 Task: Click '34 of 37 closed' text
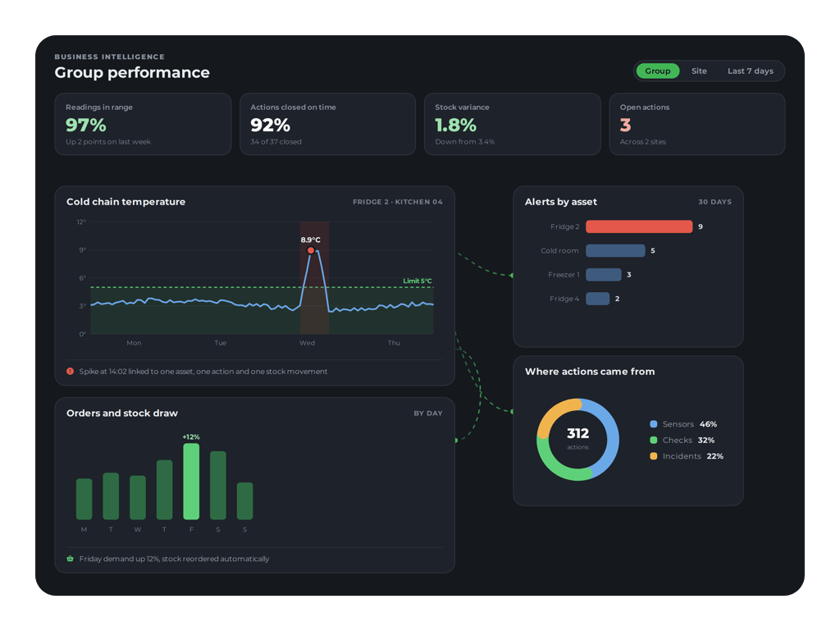pyautogui.click(x=276, y=142)
